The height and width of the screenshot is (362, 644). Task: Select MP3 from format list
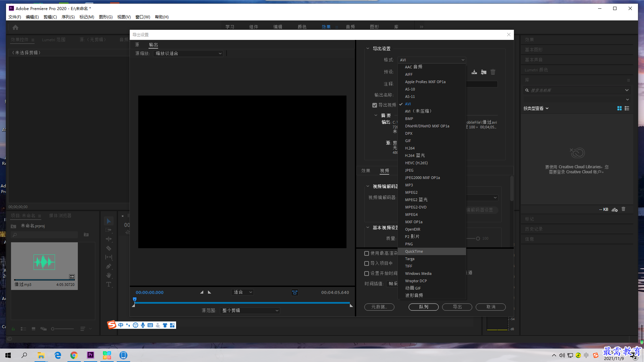click(432, 185)
